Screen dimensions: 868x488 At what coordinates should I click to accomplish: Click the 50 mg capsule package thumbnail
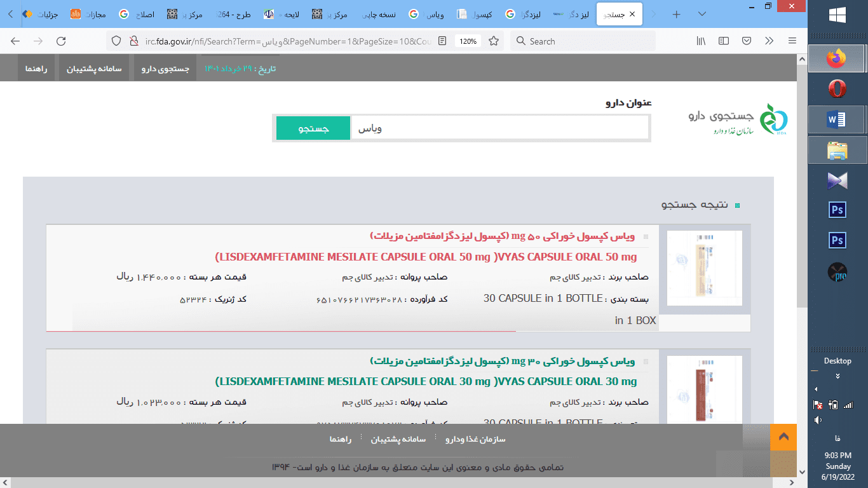tap(704, 268)
